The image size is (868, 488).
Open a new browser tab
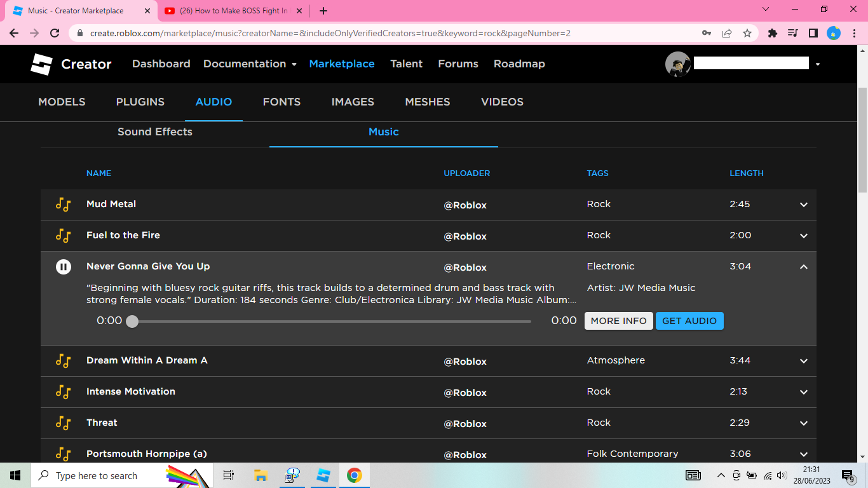323,11
